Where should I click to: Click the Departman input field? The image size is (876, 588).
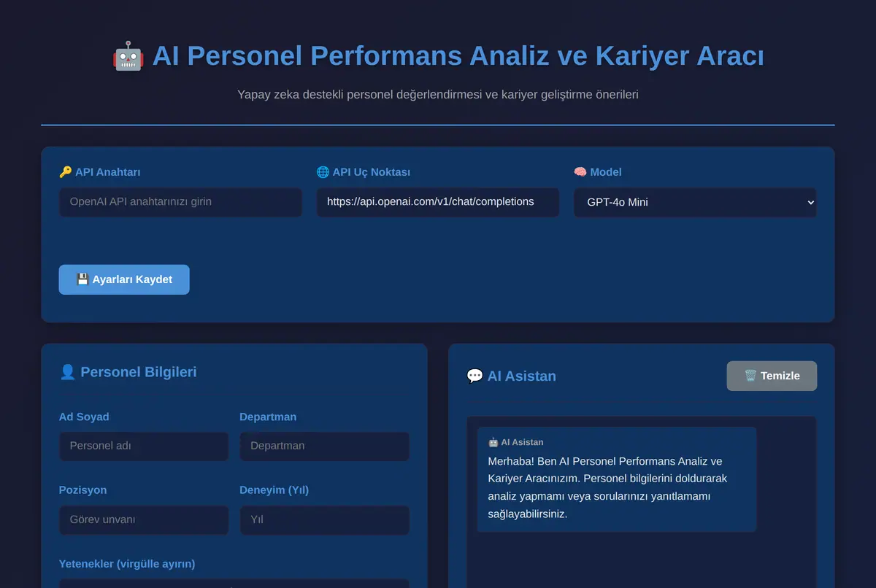point(325,446)
